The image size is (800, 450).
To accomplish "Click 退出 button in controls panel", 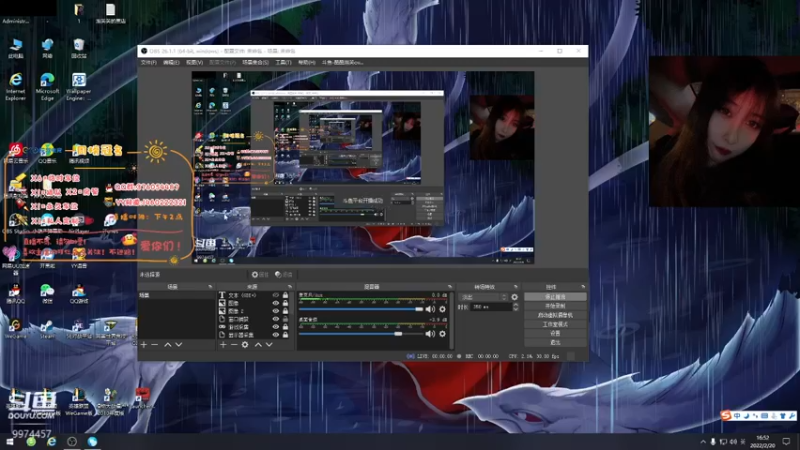I will (555, 342).
